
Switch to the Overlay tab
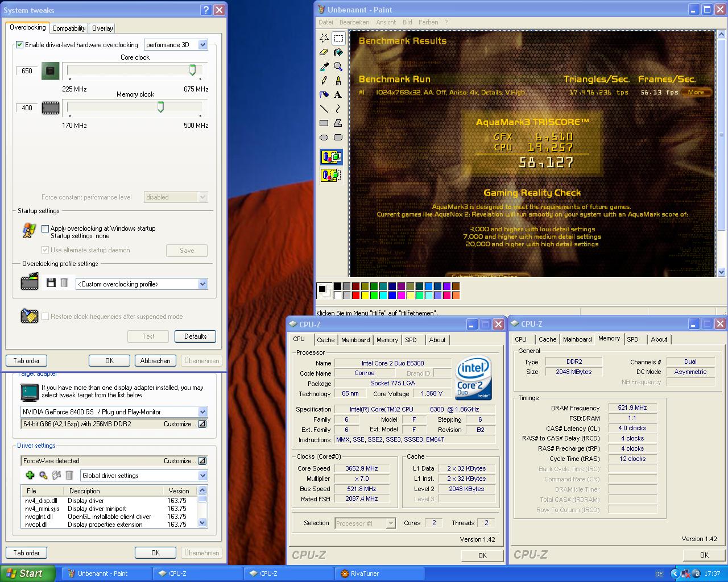point(102,28)
